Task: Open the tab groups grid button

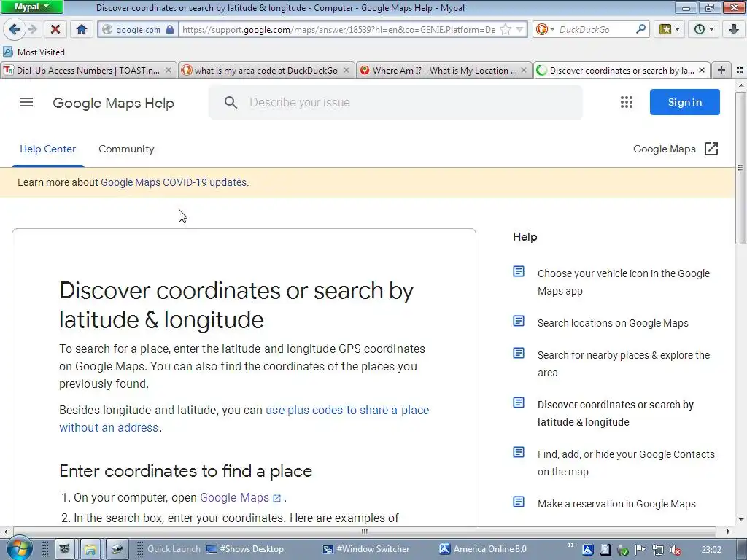Action: (740, 70)
